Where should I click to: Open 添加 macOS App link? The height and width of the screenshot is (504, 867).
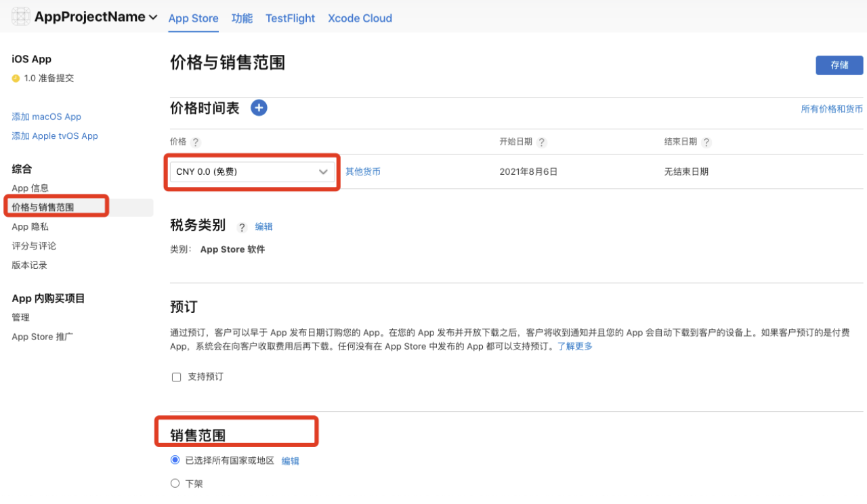47,117
